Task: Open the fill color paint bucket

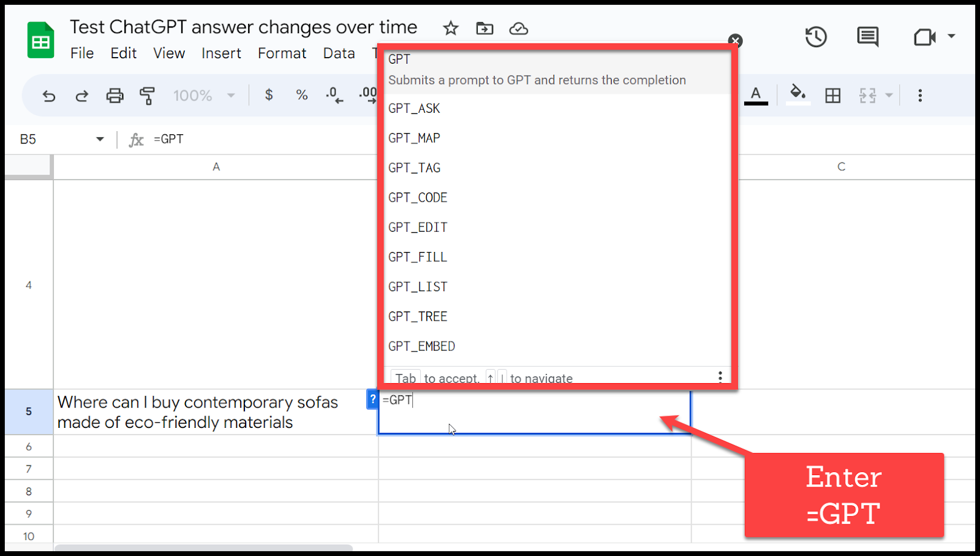Action: point(797,94)
